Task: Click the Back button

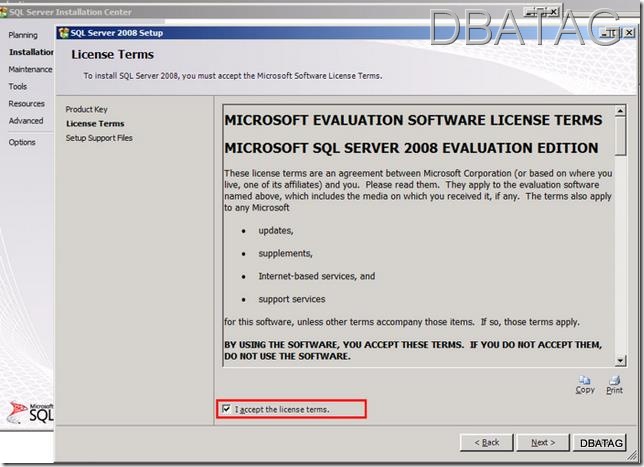Action: (487, 442)
